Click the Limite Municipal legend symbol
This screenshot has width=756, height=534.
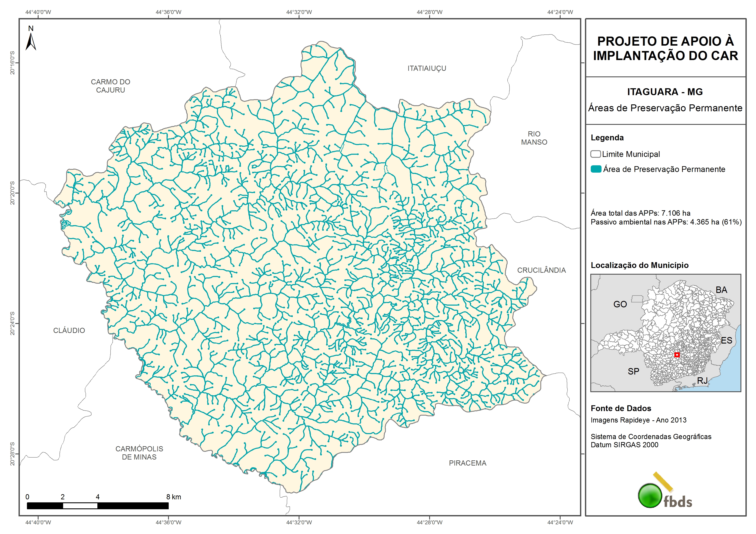coord(595,154)
